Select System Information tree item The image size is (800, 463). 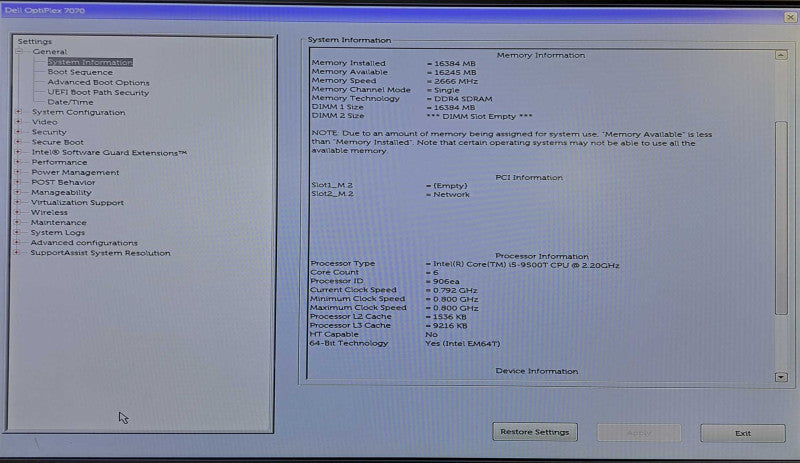point(90,62)
